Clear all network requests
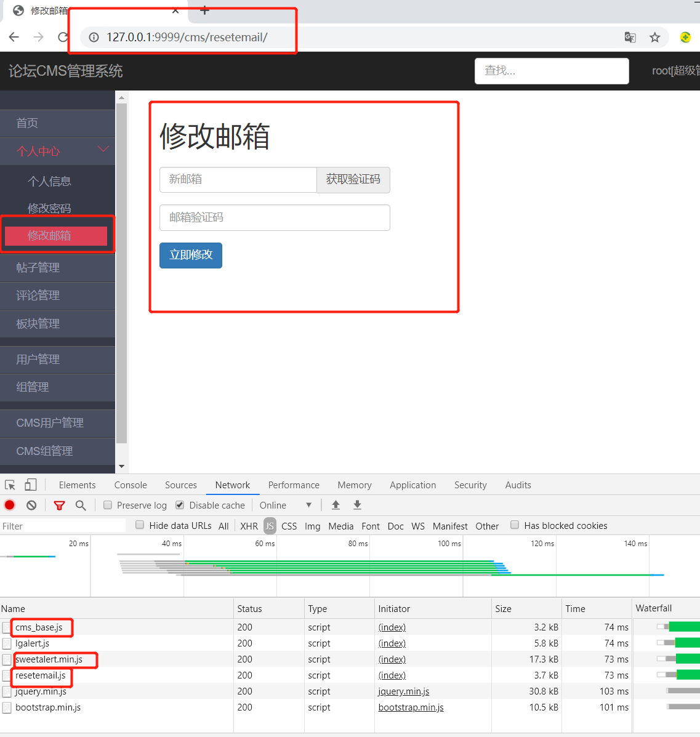Image resolution: width=700 pixels, height=737 pixels. [x=31, y=505]
